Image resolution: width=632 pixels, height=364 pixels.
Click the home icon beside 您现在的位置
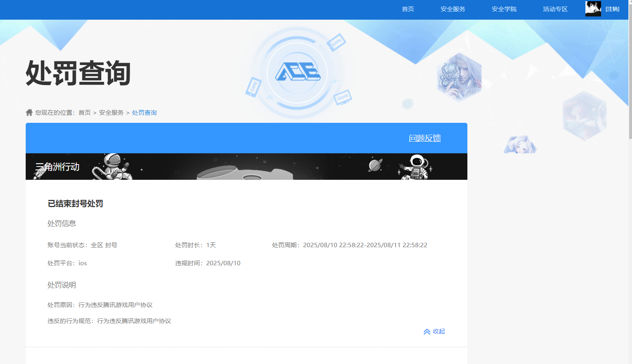pyautogui.click(x=29, y=112)
